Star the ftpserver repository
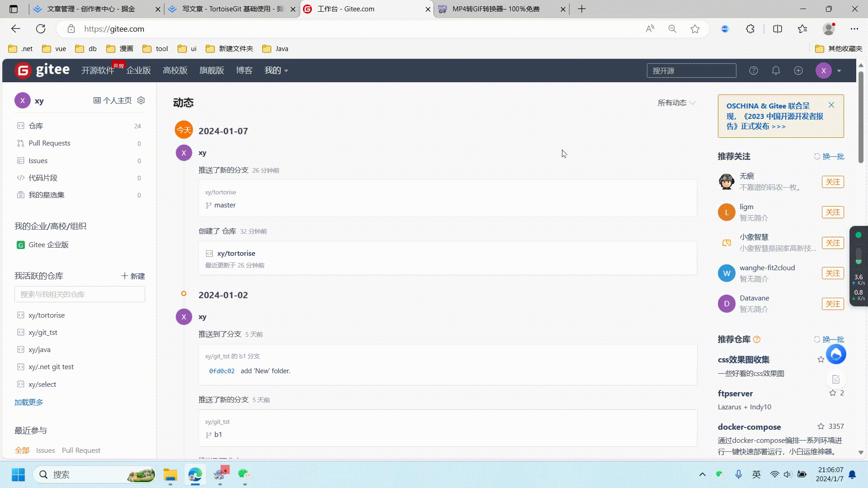This screenshot has height=488, width=868. (x=833, y=393)
